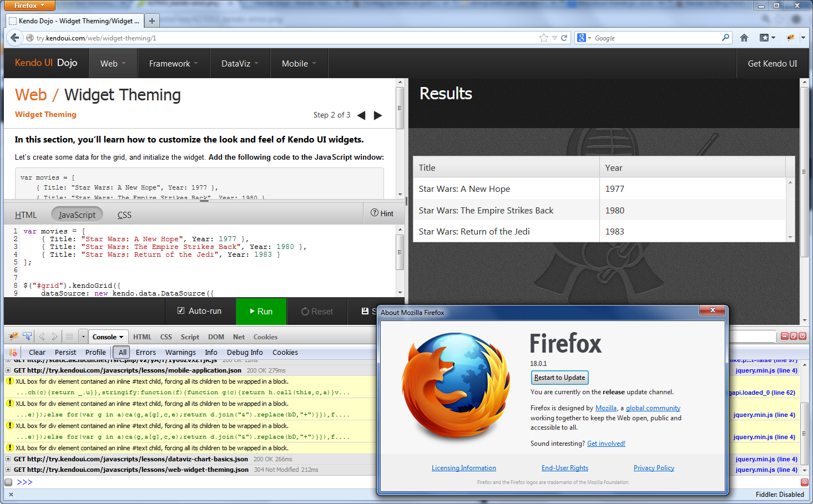Start CPU profiling with Profile
This screenshot has width=813, height=504.
point(95,352)
